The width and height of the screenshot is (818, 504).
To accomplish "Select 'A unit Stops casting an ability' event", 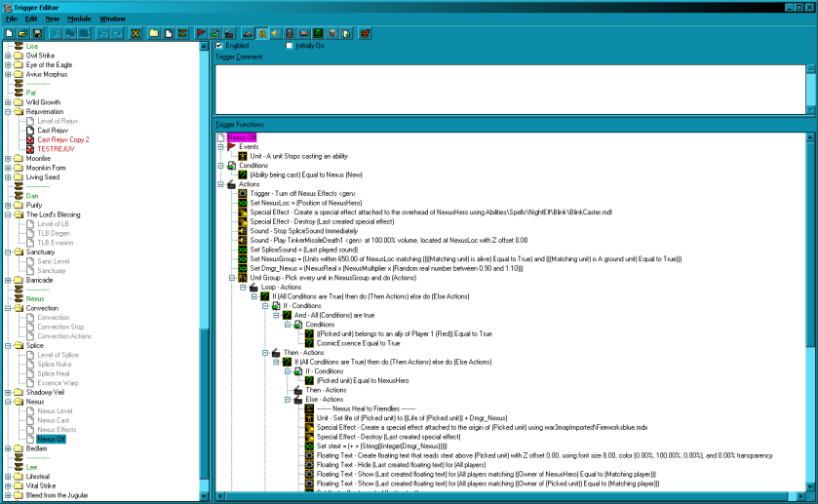I will point(298,156).
